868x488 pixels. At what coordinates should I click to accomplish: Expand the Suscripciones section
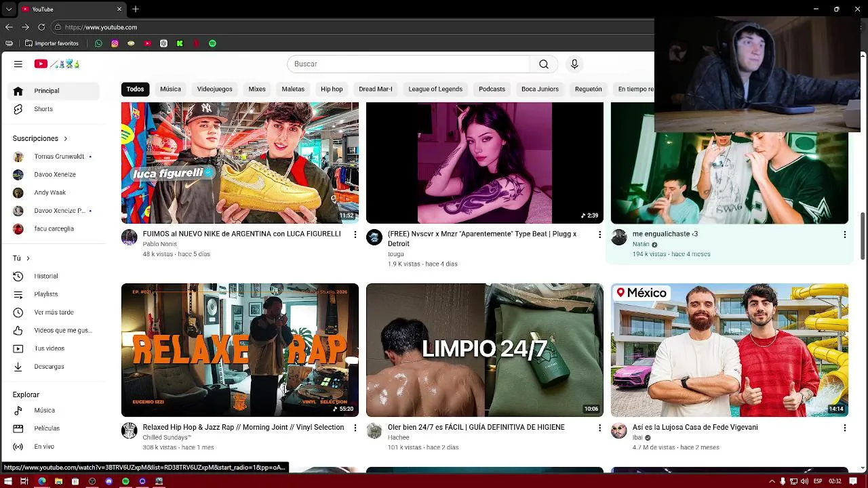[40, 138]
